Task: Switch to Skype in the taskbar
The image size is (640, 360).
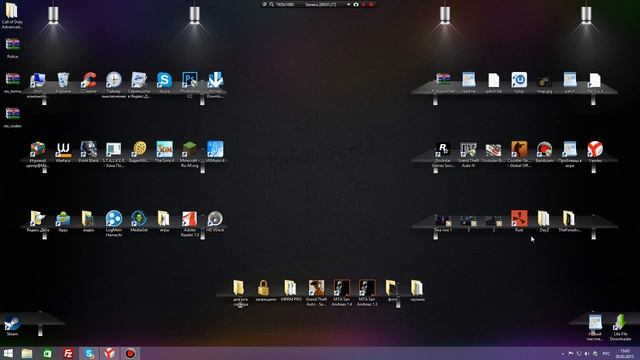Action: (x=89, y=353)
